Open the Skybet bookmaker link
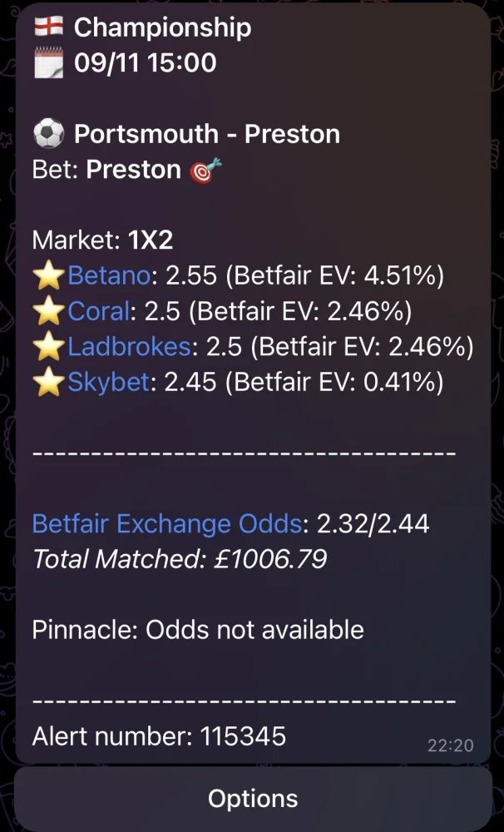The image size is (504, 832). 109,383
